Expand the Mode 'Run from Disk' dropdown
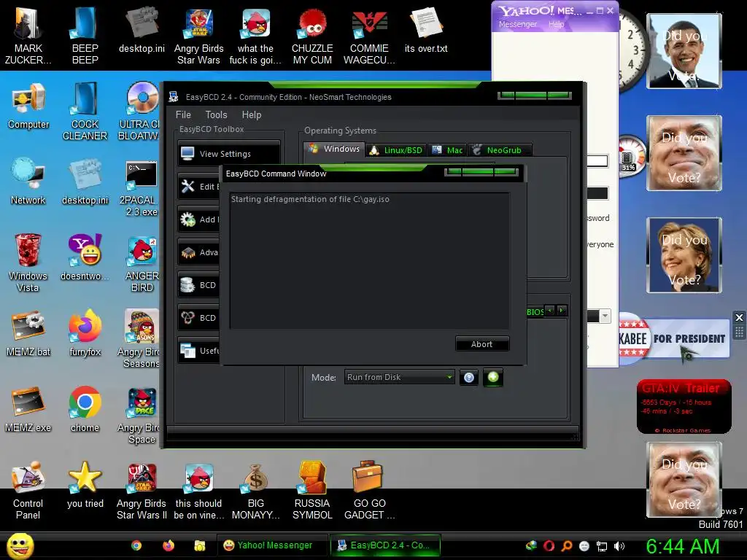 click(x=399, y=377)
